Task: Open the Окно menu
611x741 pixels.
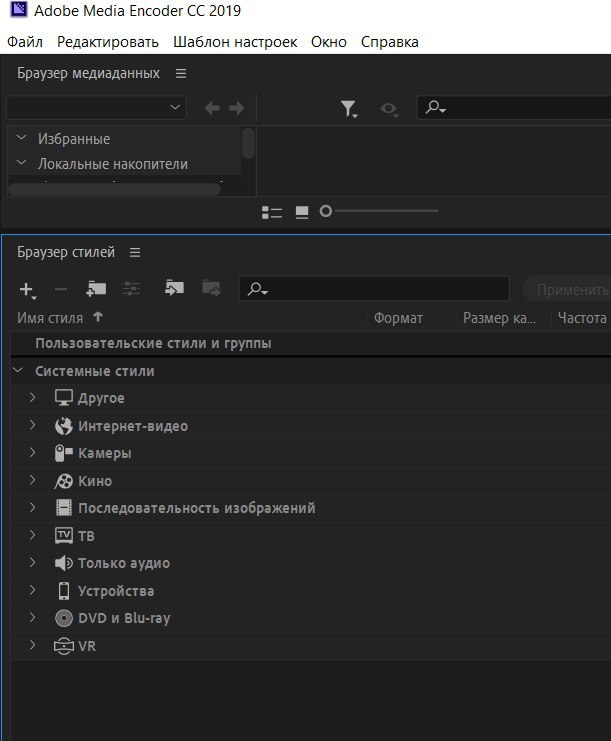Action: pyautogui.click(x=328, y=42)
